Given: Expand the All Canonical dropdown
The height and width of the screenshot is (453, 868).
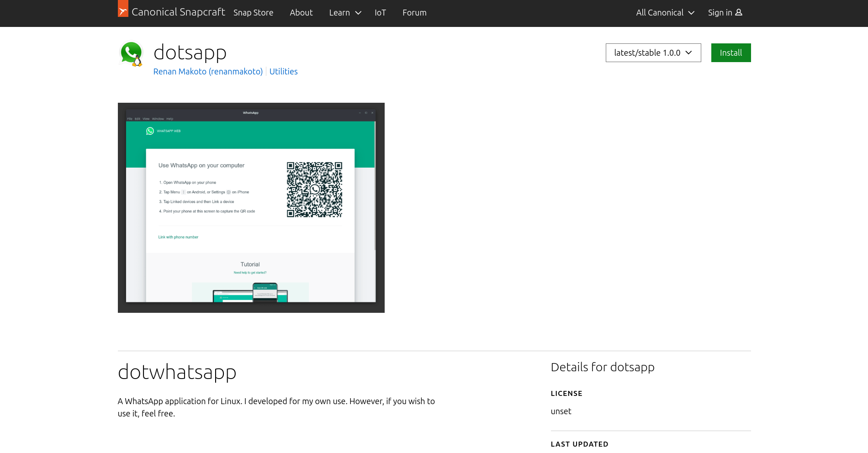Looking at the screenshot, I should click(665, 13).
